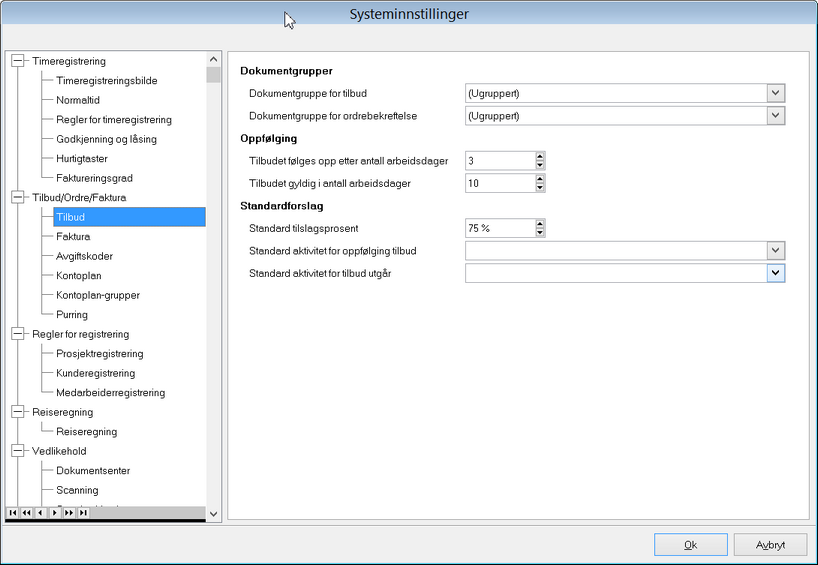Open Standard aktivitet for tilbud utgår dropdown
Viewport: 818px width, 565px height.
click(776, 273)
